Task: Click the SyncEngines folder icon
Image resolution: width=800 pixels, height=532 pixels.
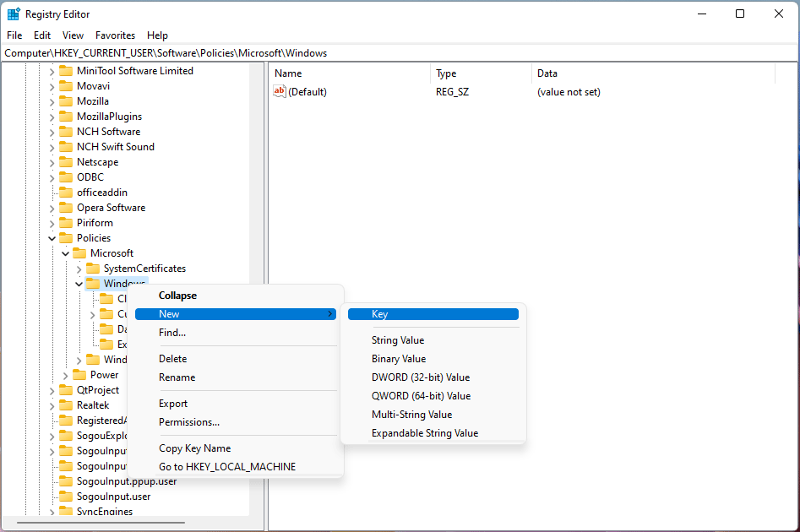Action: [66, 511]
